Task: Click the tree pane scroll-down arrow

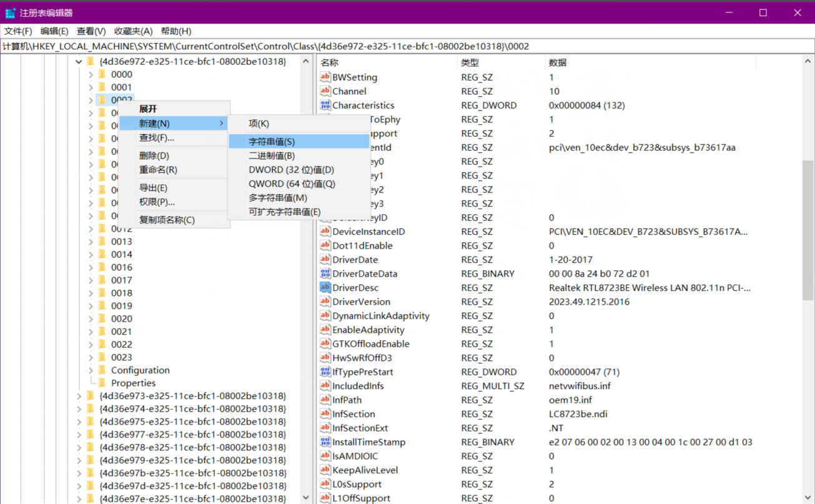Action: point(306,498)
